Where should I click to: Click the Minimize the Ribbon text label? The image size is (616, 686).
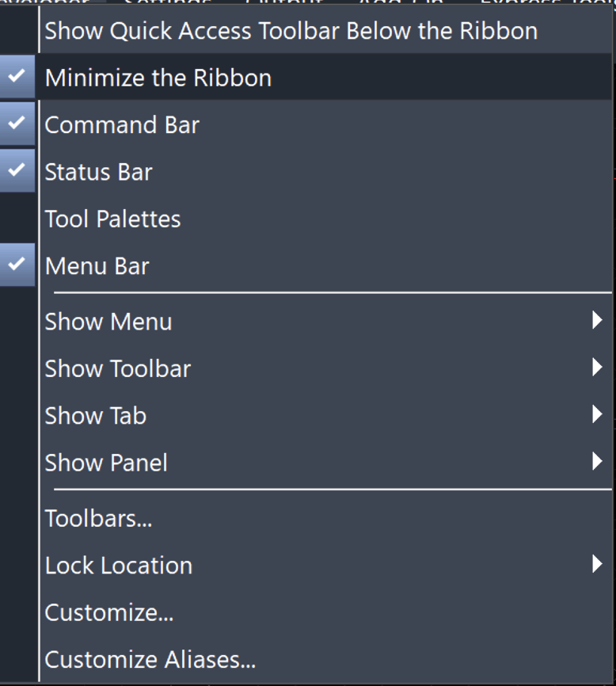coord(158,78)
